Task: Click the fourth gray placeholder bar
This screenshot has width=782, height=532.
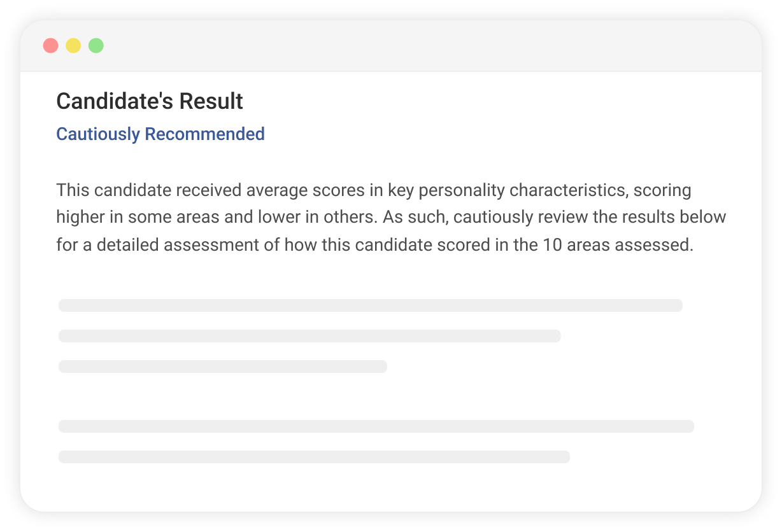Action: (376, 426)
